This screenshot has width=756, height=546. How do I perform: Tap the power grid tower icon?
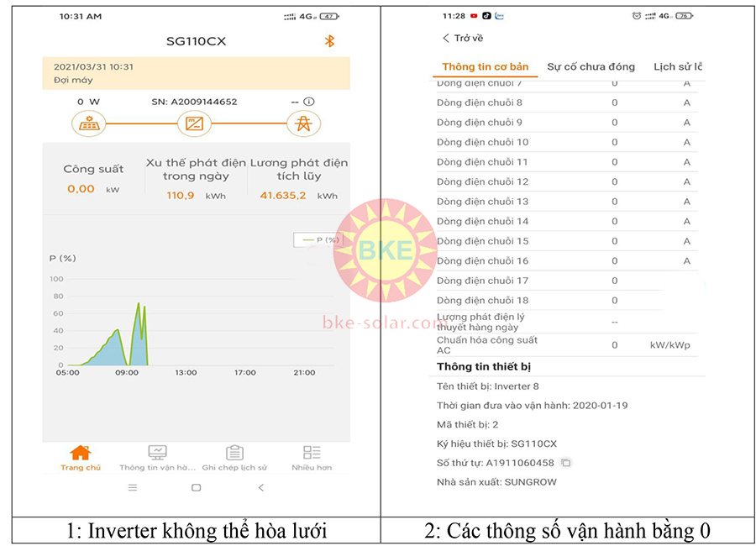(x=302, y=124)
